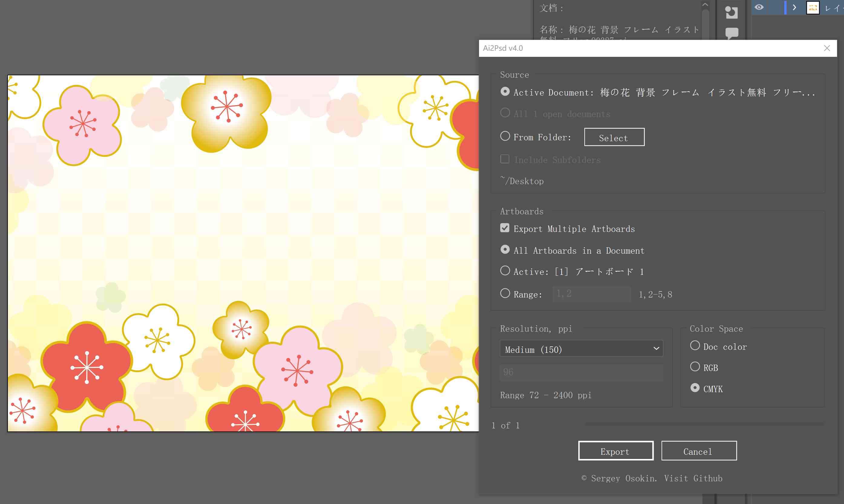Image resolution: width=844 pixels, height=504 pixels.
Task: Toggle Export Multiple Artboards checkbox
Action: [504, 228]
